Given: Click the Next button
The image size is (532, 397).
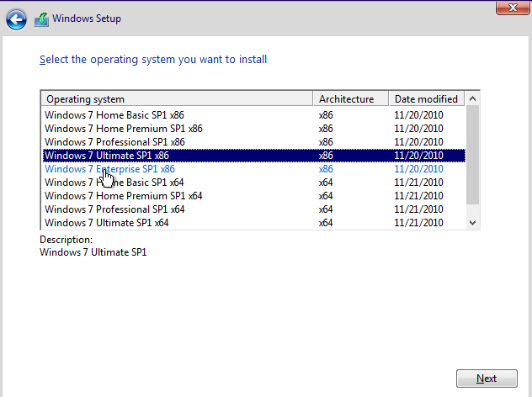Looking at the screenshot, I should point(486,378).
